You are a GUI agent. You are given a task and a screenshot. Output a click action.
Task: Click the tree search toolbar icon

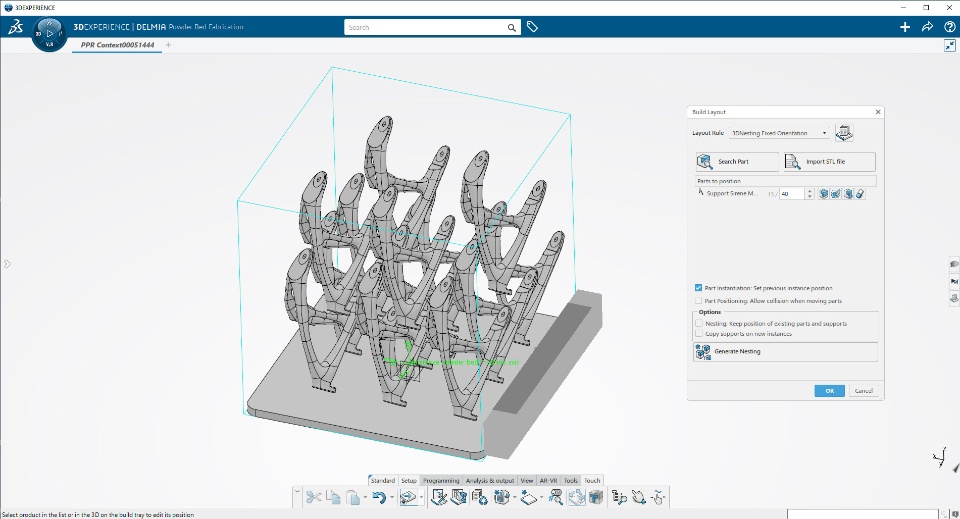pos(619,497)
